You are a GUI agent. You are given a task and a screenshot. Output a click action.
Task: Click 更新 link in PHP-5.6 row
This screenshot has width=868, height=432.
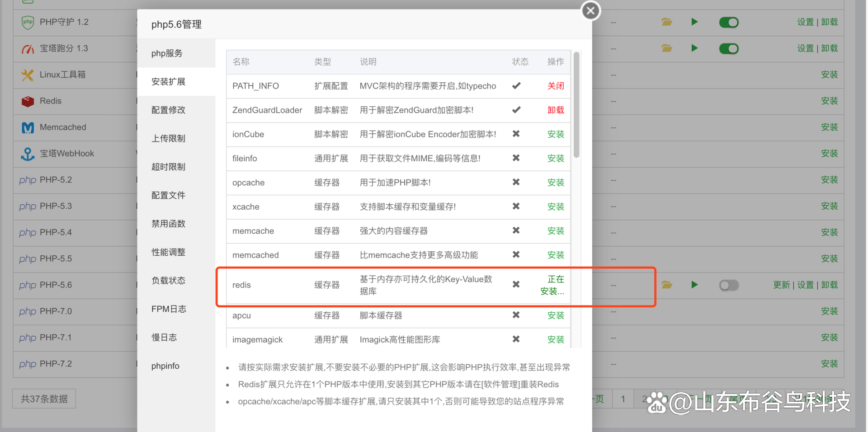click(x=782, y=285)
